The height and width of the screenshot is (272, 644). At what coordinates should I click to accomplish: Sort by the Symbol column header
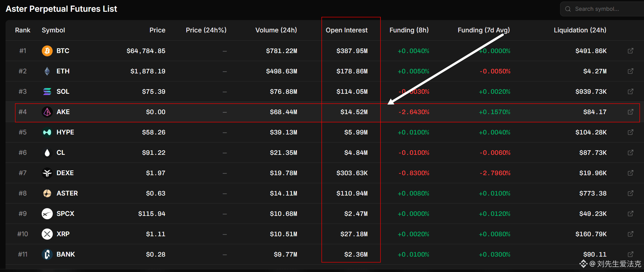tap(53, 30)
